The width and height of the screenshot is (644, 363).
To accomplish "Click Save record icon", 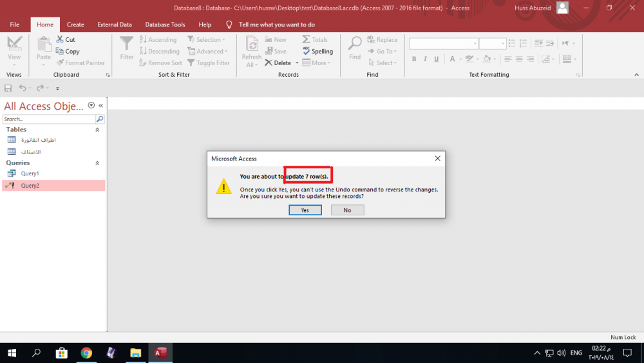I will click(269, 51).
